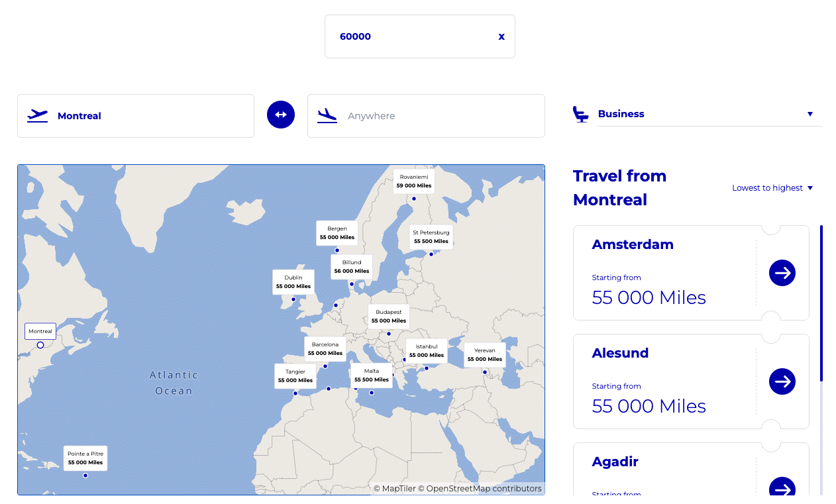Screen dimensions: 836x504
Task: Clear the 60000 miles value with x
Action: (x=501, y=36)
